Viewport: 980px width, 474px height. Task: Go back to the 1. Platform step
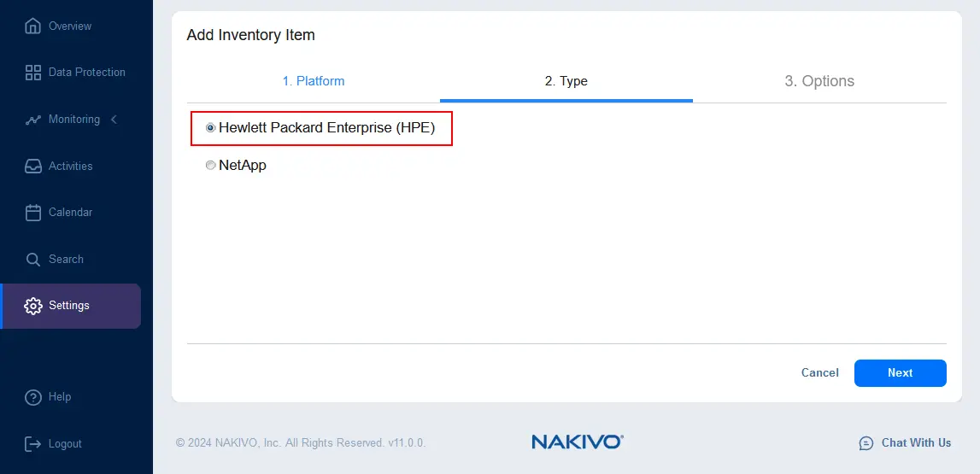[313, 81]
